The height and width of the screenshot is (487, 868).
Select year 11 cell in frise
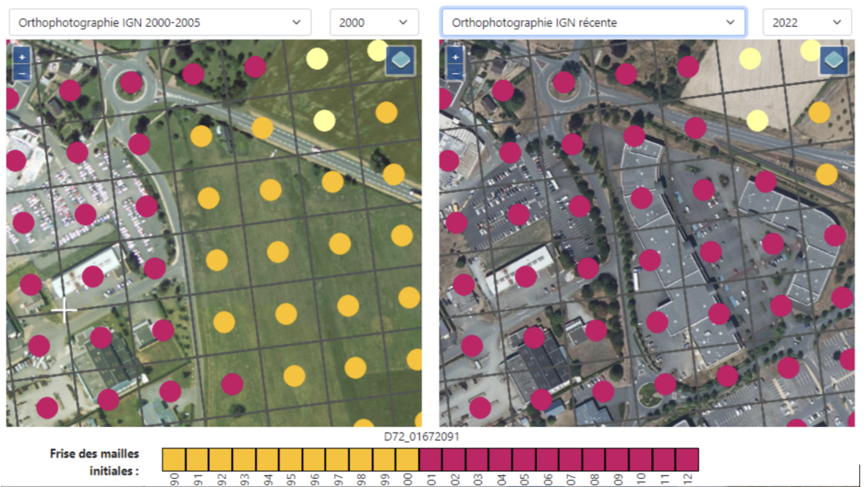tap(664, 459)
